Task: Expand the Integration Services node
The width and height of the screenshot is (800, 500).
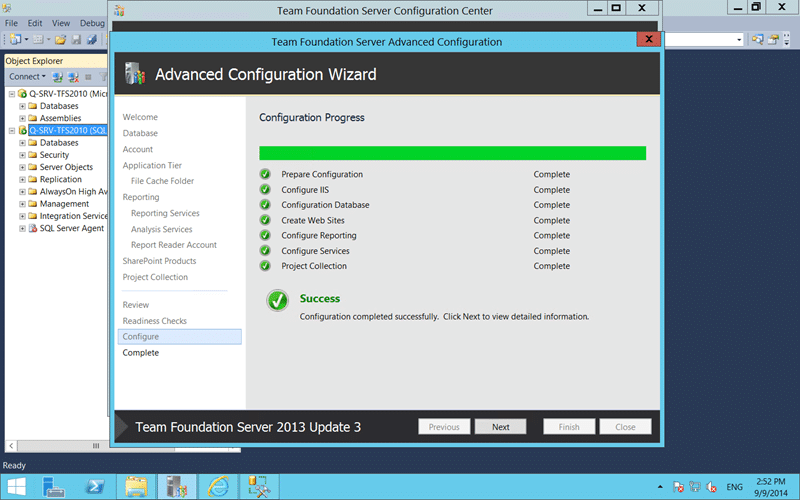Action: [22, 216]
